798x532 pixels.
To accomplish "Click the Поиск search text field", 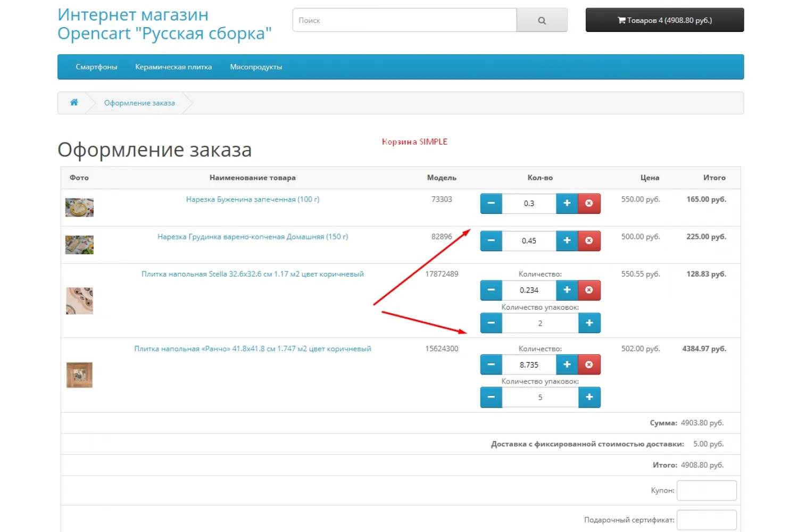I will click(404, 20).
